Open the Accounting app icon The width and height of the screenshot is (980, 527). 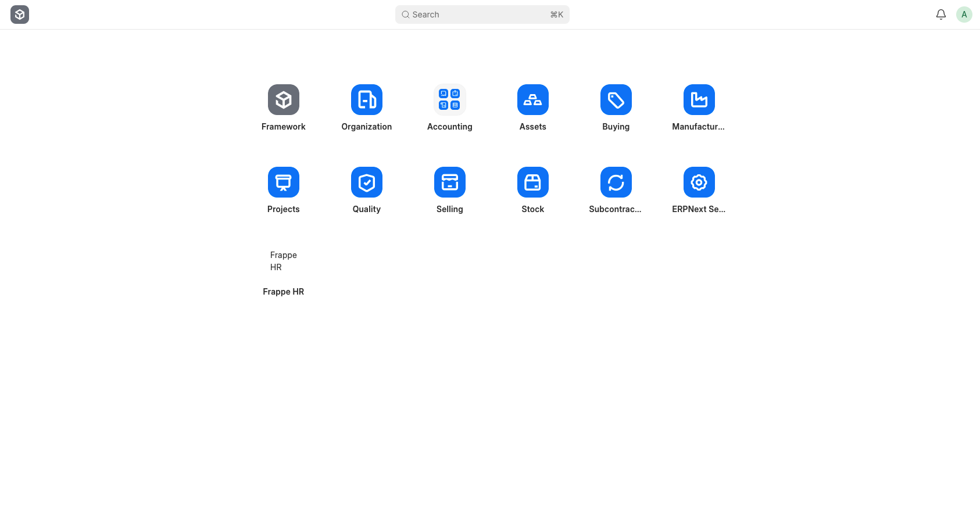tap(450, 100)
